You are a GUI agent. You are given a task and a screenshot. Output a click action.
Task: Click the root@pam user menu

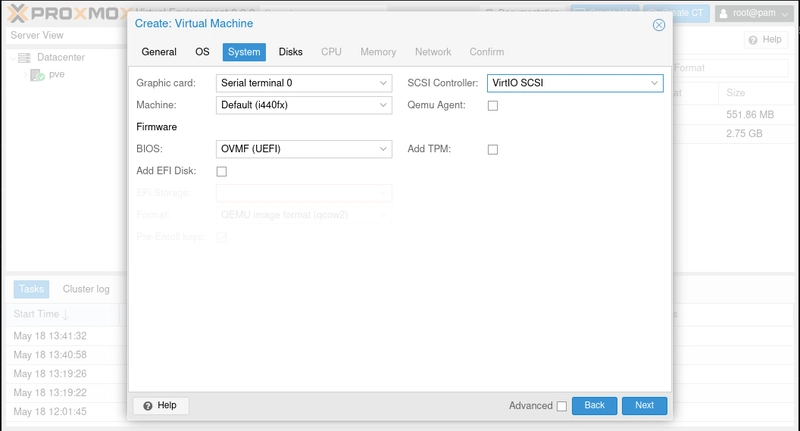tap(755, 11)
